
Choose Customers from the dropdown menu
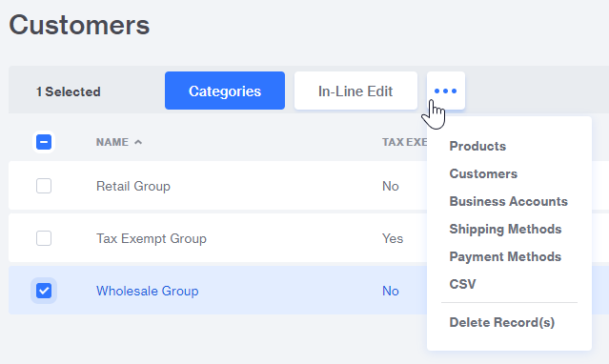483,173
